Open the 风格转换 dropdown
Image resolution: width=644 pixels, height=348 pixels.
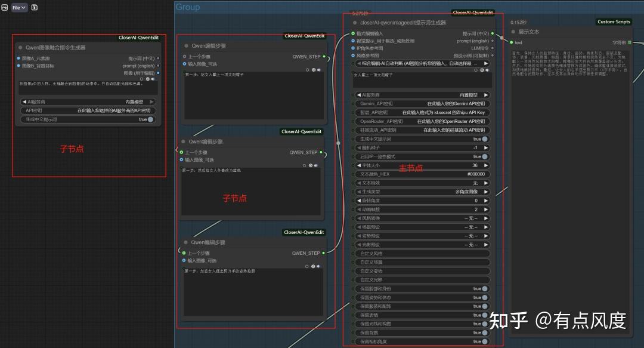click(422, 218)
